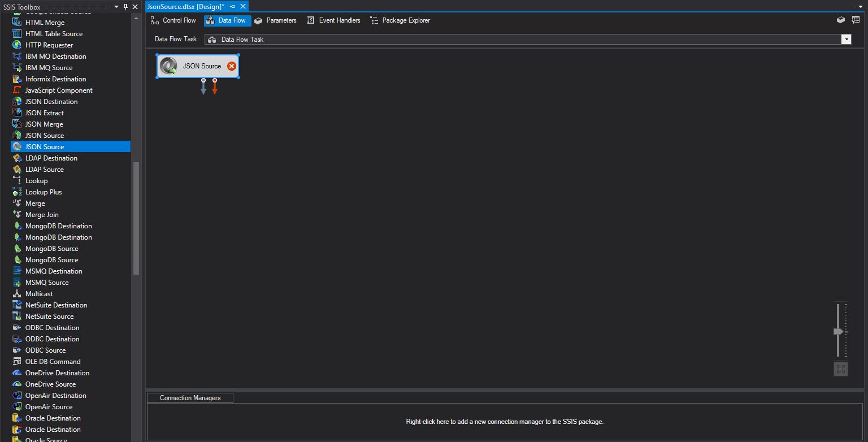
Task: Pick the MSMQ Destination icon
Action: 17,271
